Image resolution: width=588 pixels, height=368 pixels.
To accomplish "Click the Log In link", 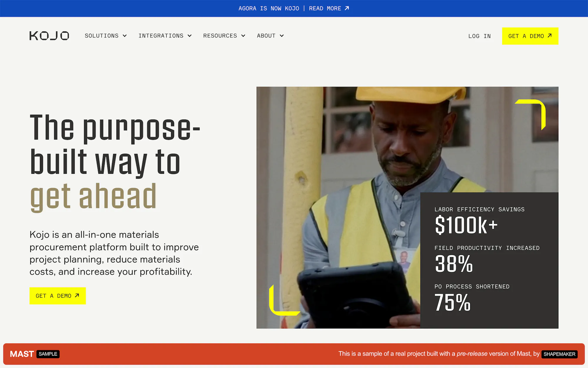I will (x=479, y=36).
